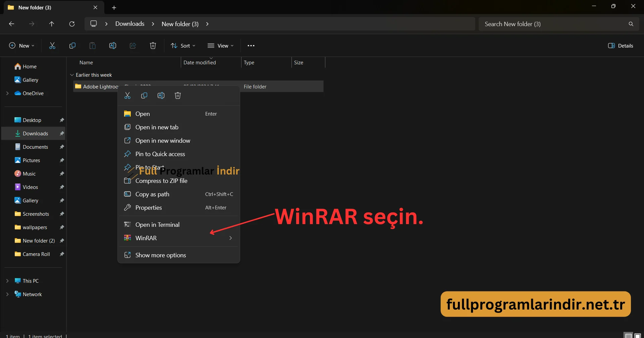Click the PC icon in address bar
644x338 pixels.
tap(94, 24)
